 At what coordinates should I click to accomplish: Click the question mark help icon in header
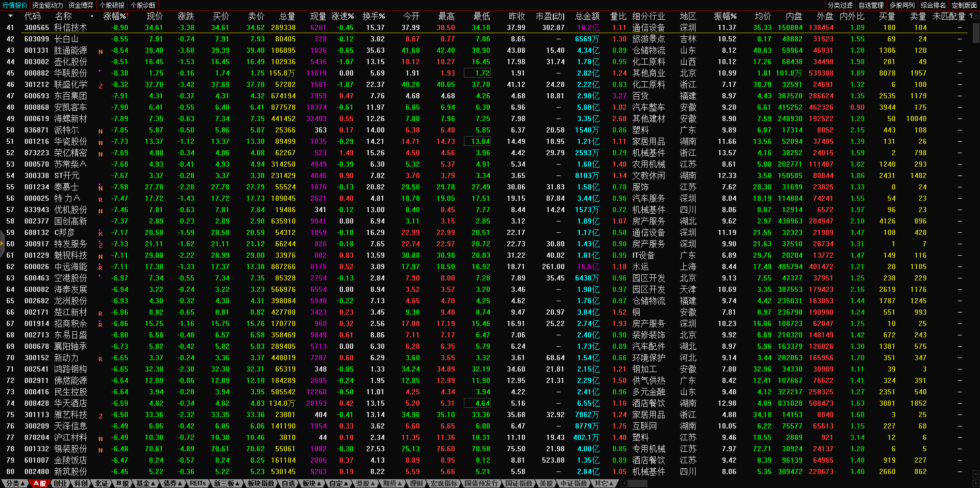(x=970, y=16)
